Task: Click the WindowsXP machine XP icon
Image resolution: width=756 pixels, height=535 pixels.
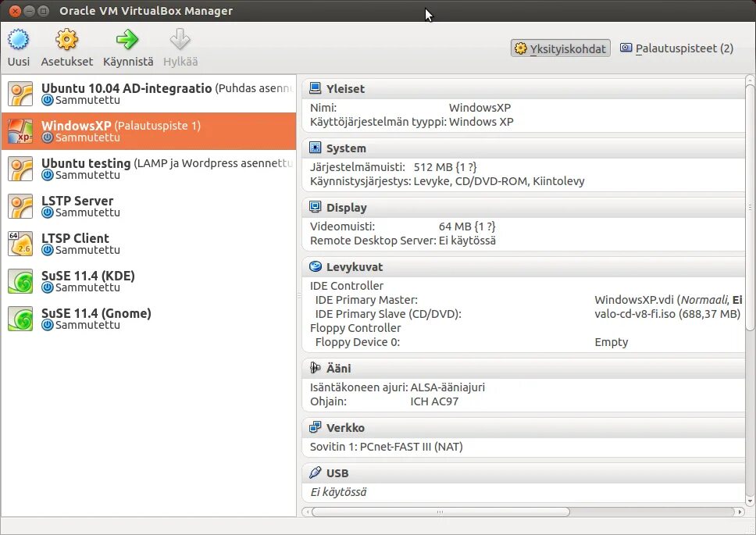Action: click(20, 131)
